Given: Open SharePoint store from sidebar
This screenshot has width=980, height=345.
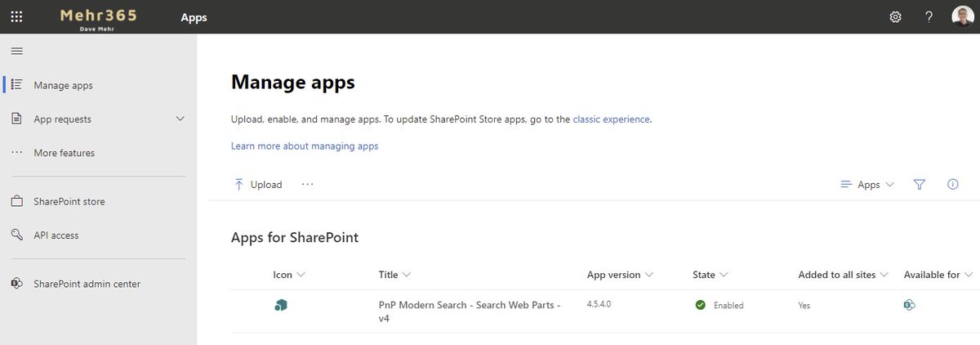Looking at the screenshot, I should pos(69,202).
